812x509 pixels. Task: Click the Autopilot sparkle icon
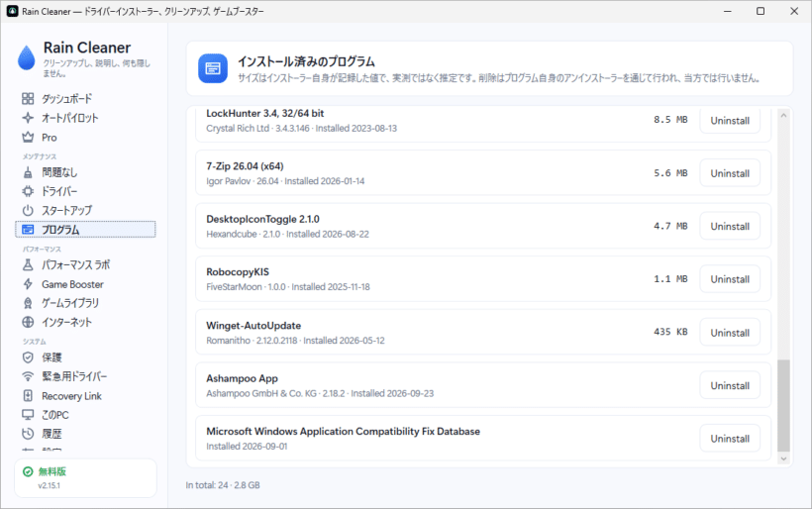(x=28, y=118)
